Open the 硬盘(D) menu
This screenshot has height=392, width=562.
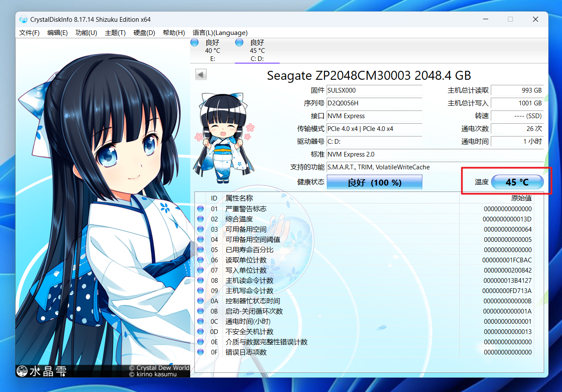click(144, 33)
